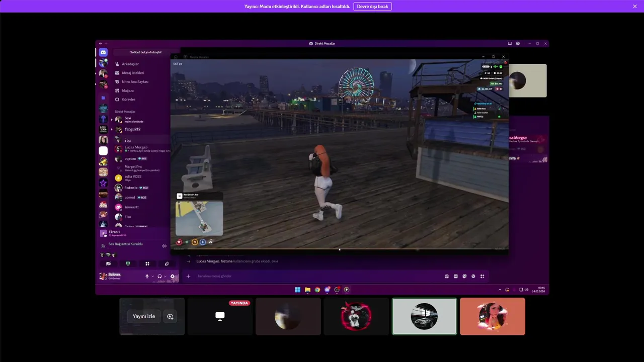Open the sofia VOSS group chat
Image resolution: width=644 pixels, height=362 pixels.
(x=140, y=177)
